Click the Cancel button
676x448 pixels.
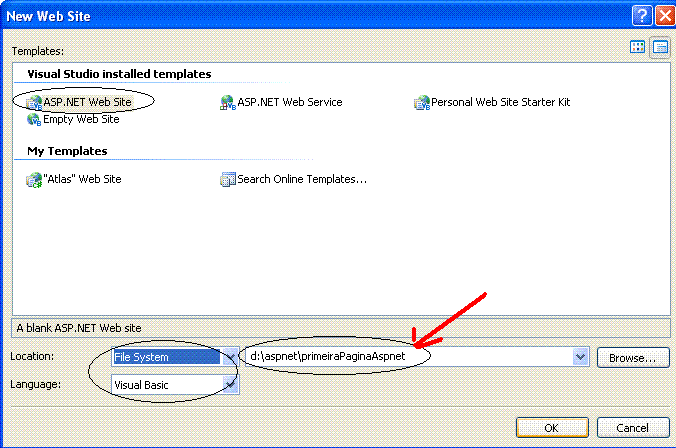click(633, 427)
